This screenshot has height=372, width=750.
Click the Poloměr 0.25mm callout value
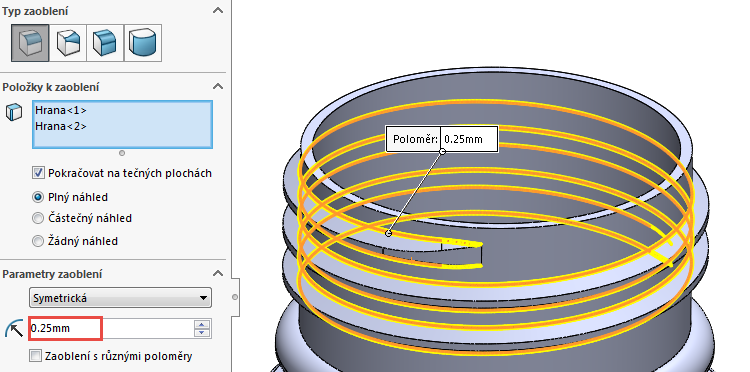coord(469,139)
